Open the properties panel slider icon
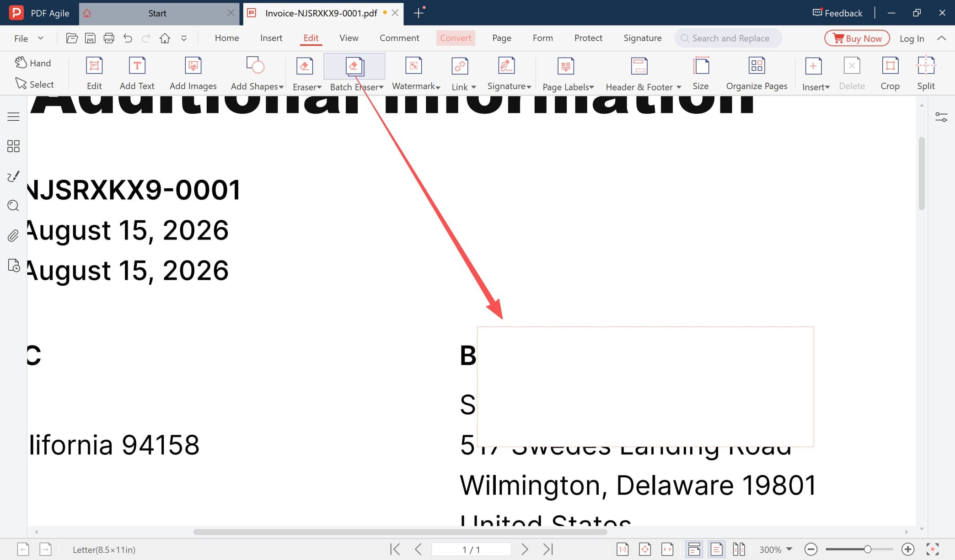 941,117
